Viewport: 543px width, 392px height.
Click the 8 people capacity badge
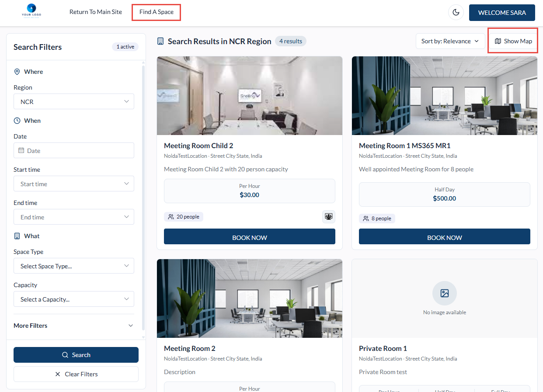tap(377, 219)
